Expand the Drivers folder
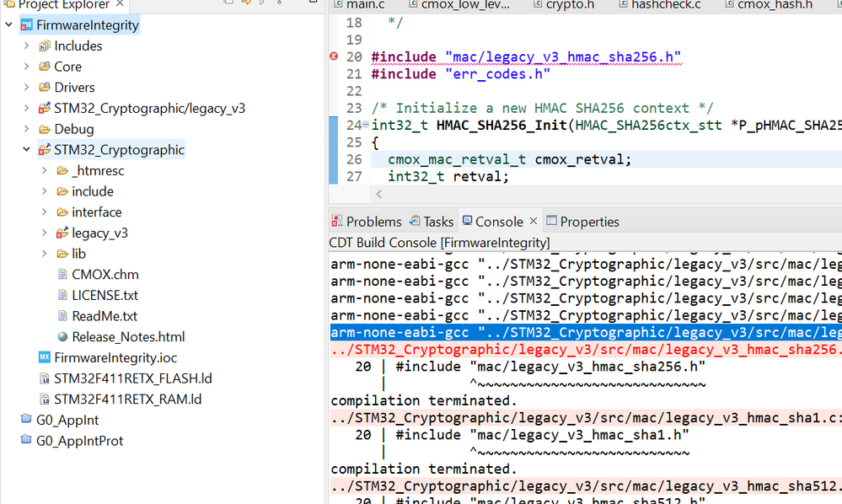This screenshot has width=842, height=504. [26, 88]
